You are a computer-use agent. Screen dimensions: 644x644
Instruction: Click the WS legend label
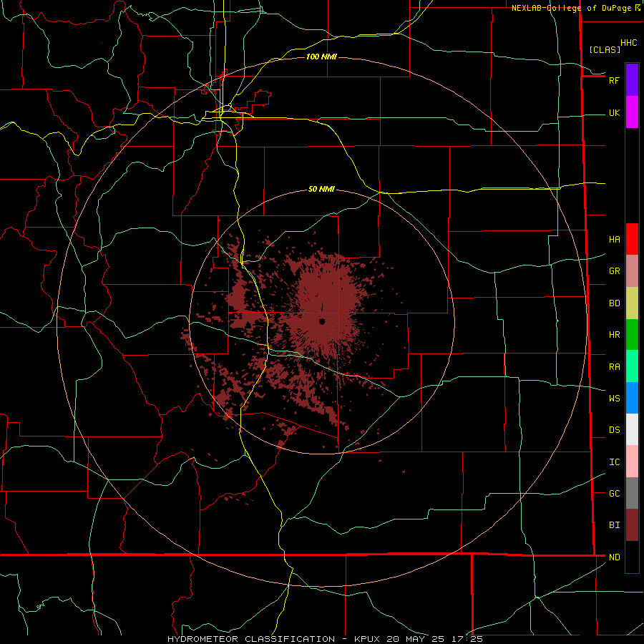(x=614, y=399)
